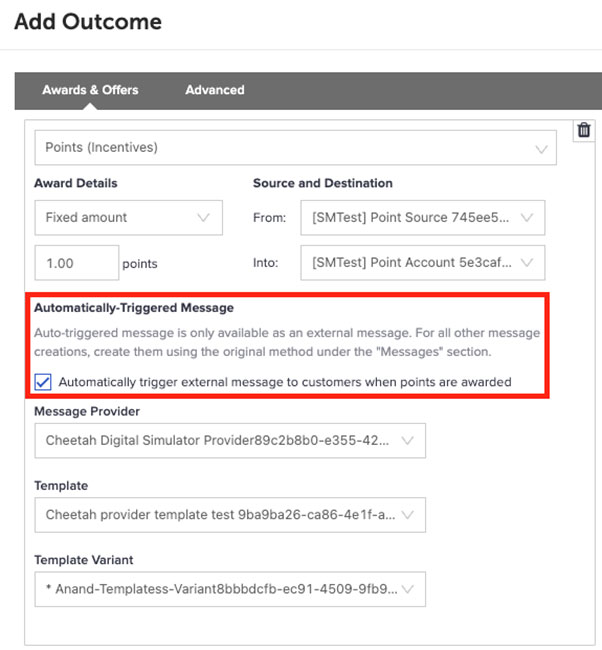The image size is (602, 650).
Task: Open the From point source dropdown
Action: (422, 217)
